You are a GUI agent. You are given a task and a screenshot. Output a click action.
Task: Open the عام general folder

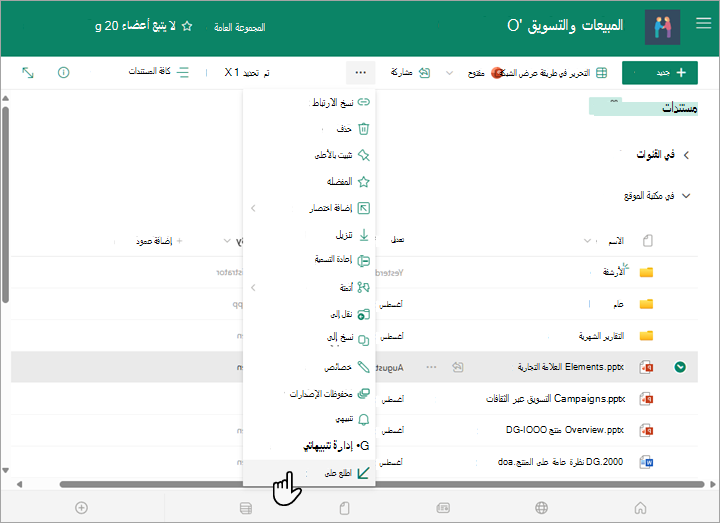pos(619,304)
